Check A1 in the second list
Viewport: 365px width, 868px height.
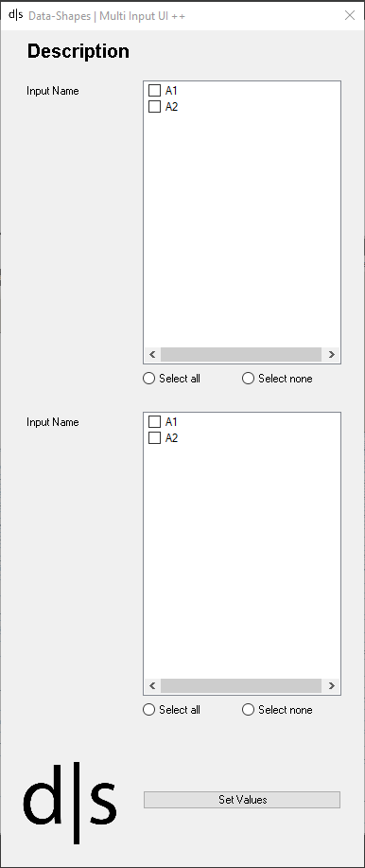(155, 421)
